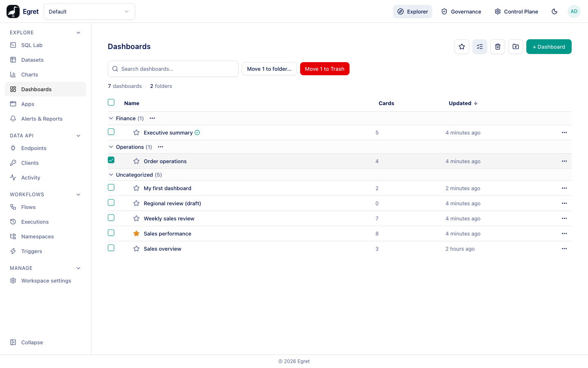Viewport: 588px width, 368px height.
Task: Check the Sales performance row checkbox
Action: coord(111,233)
